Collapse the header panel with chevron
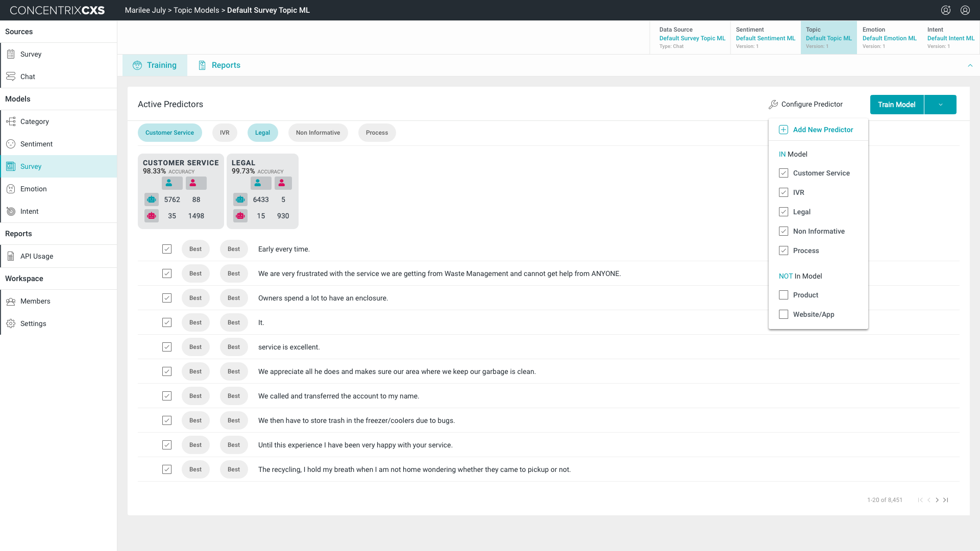The height and width of the screenshot is (551, 980). [970, 65]
